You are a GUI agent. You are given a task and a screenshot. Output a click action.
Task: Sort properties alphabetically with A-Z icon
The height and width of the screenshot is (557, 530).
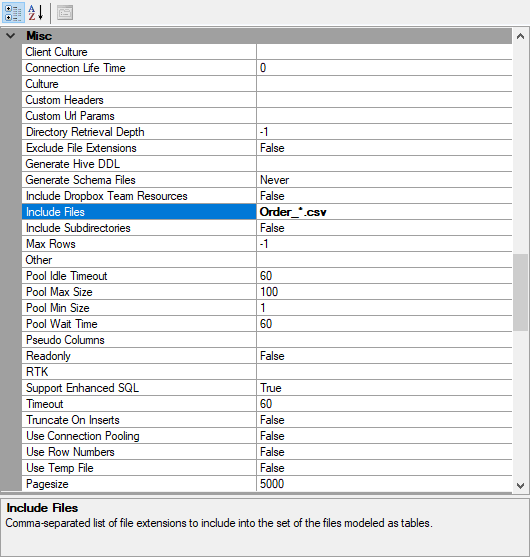pyautogui.click(x=36, y=12)
